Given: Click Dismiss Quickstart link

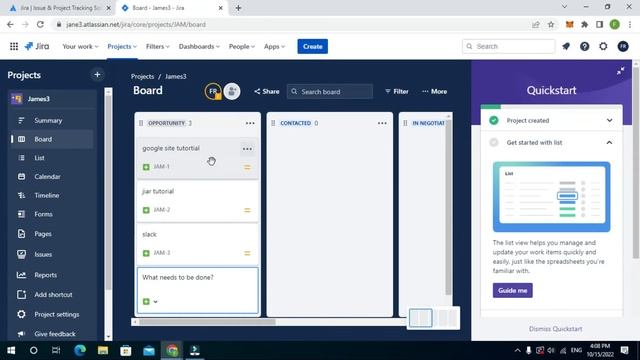Looking at the screenshot, I should tap(556, 329).
